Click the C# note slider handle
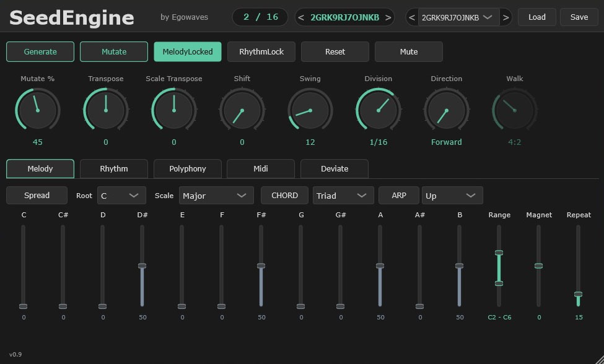Screen dimensions: 604x364 coord(63,306)
